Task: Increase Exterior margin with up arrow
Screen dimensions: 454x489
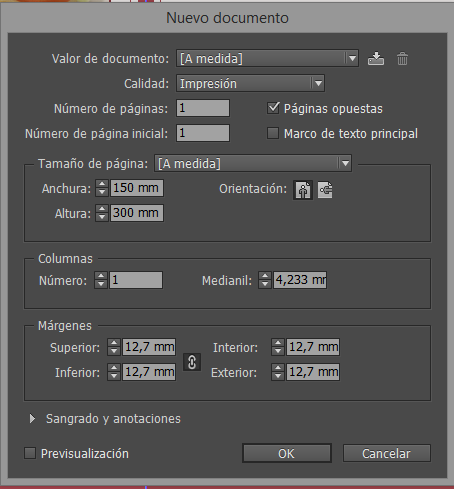Action: click(x=278, y=368)
